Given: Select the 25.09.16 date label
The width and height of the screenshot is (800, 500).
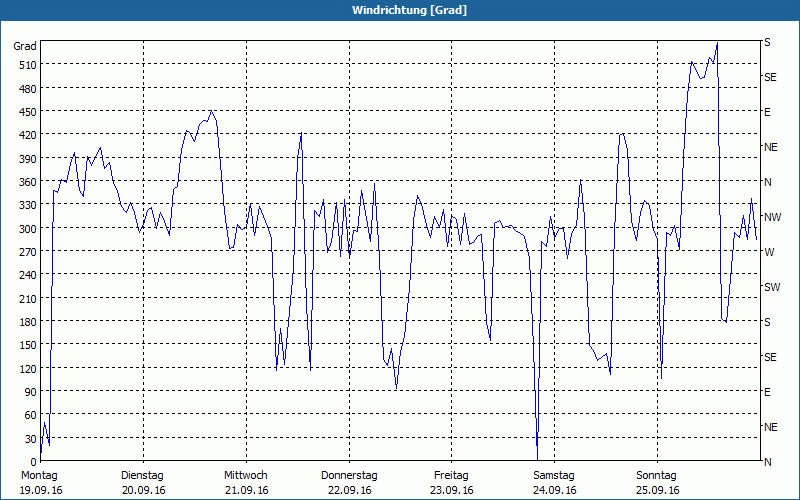Looking at the screenshot, I should pyautogui.click(x=658, y=490).
